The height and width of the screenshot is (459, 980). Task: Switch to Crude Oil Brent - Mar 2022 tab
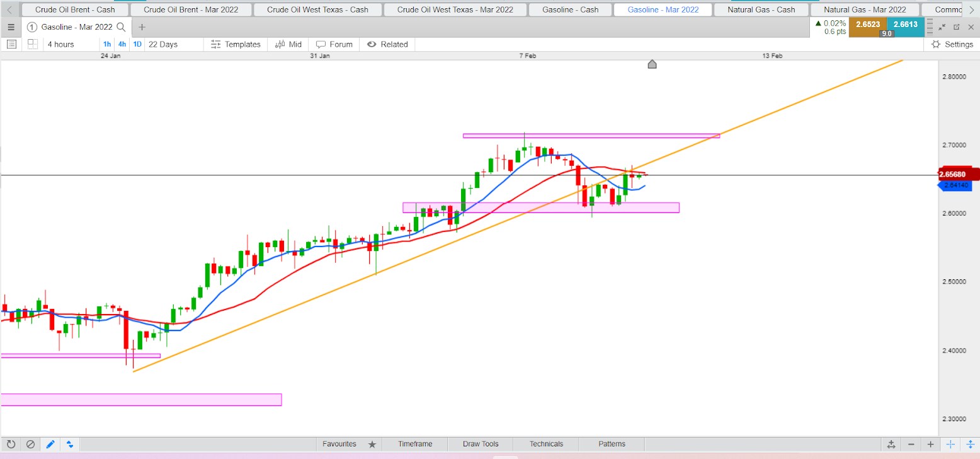190,9
